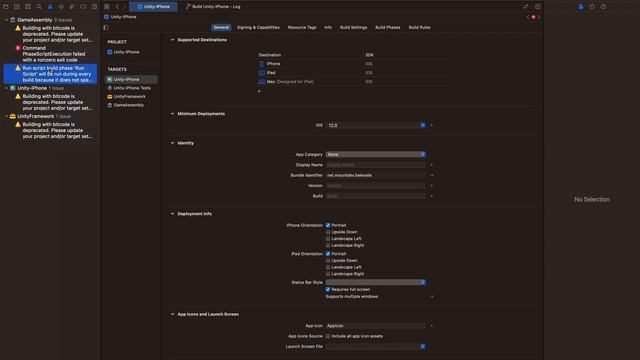Jump to the next issue arrow
This screenshot has width=640, height=360.
pos(539,17)
